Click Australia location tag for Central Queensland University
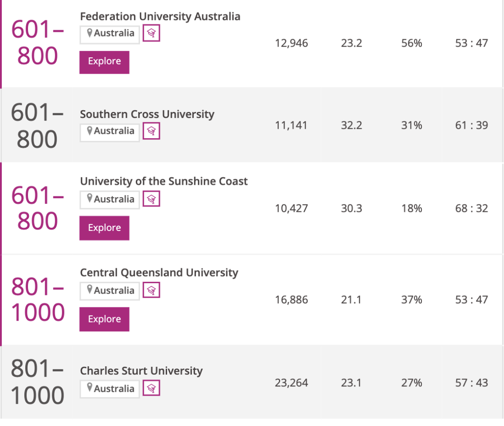This screenshot has width=504, height=426. coord(110,291)
